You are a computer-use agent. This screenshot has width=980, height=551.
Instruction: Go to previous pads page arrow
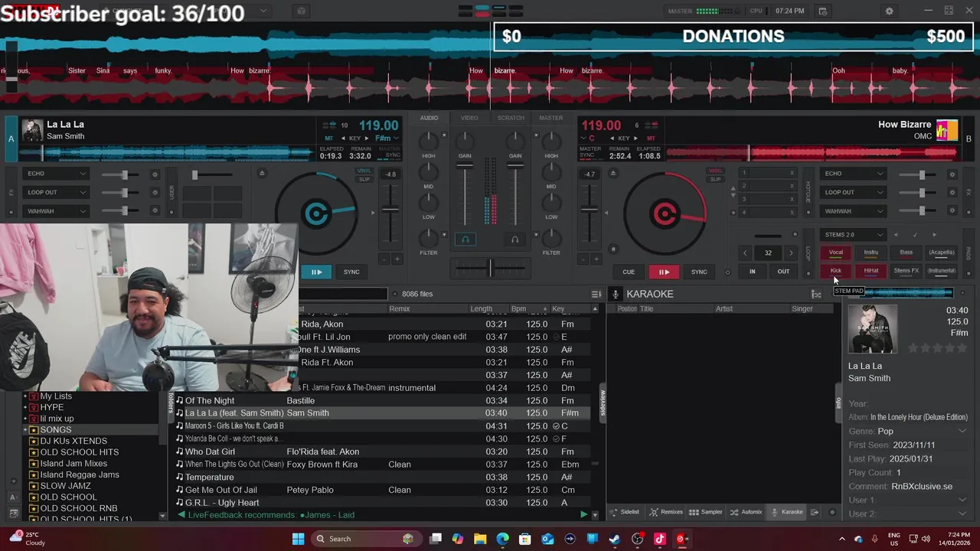point(897,235)
